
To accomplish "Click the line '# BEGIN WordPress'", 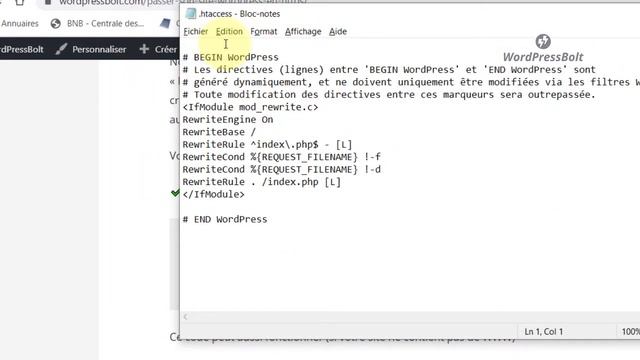I will pyautogui.click(x=231, y=57).
